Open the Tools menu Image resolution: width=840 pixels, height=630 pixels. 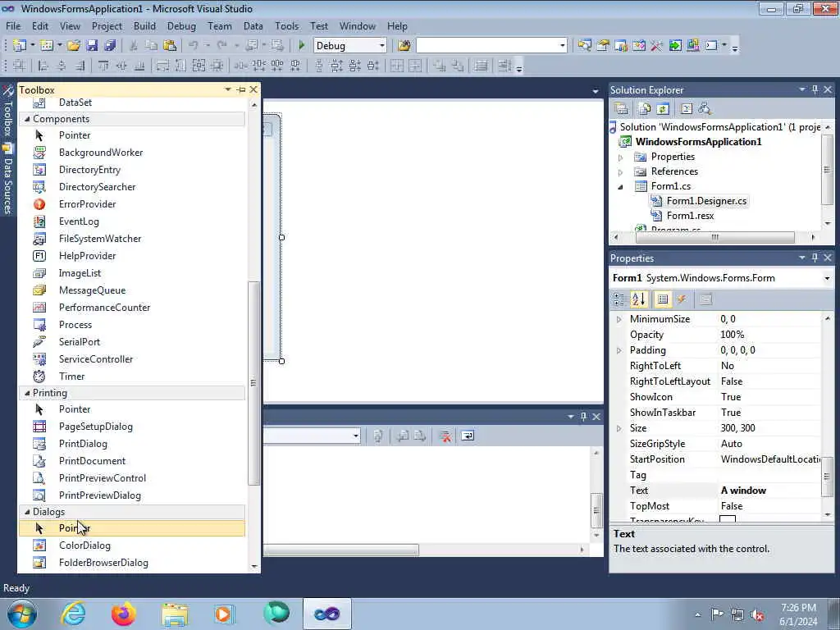[286, 26]
